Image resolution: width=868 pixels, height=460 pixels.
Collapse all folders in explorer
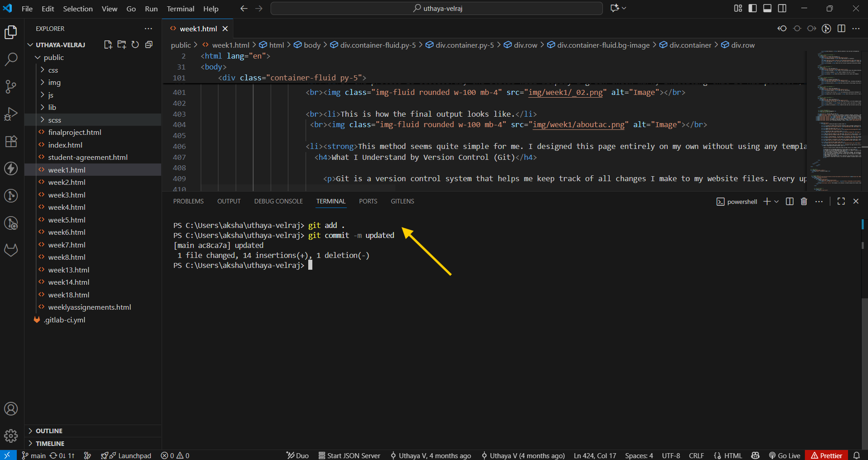tap(149, 45)
